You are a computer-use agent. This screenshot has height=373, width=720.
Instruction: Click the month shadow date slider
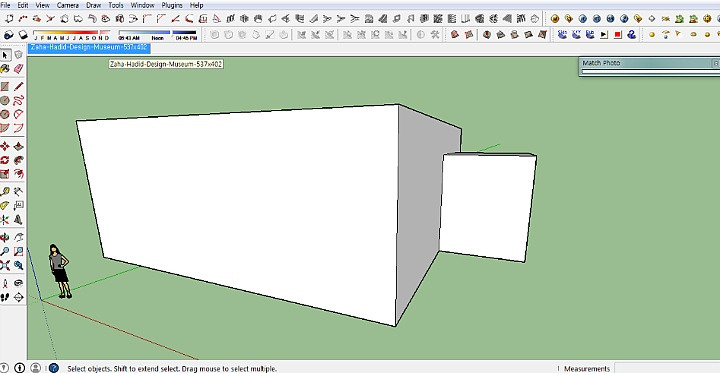[x=72, y=35]
